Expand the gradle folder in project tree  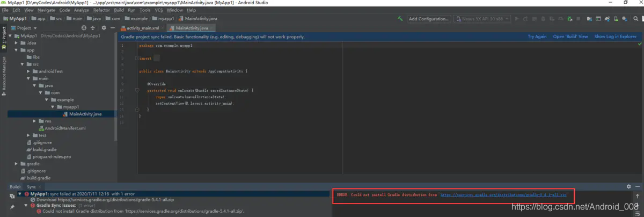click(17, 163)
